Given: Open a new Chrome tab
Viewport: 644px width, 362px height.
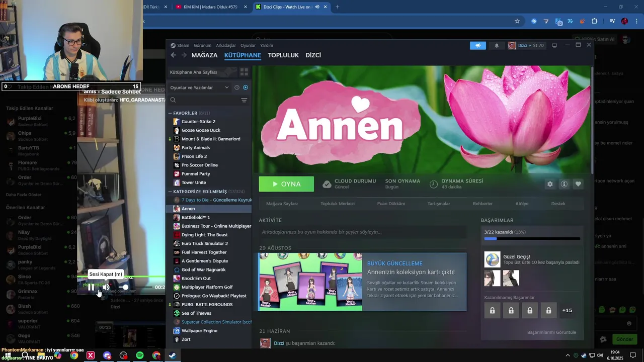Looking at the screenshot, I should [x=337, y=7].
